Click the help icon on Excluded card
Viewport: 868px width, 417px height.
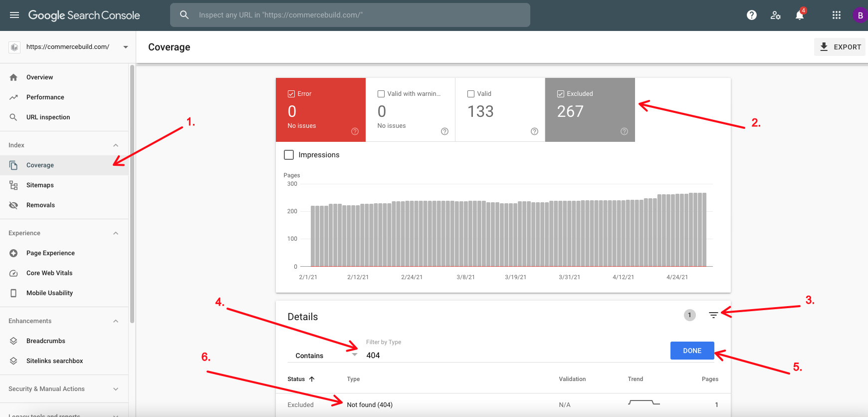[624, 131]
